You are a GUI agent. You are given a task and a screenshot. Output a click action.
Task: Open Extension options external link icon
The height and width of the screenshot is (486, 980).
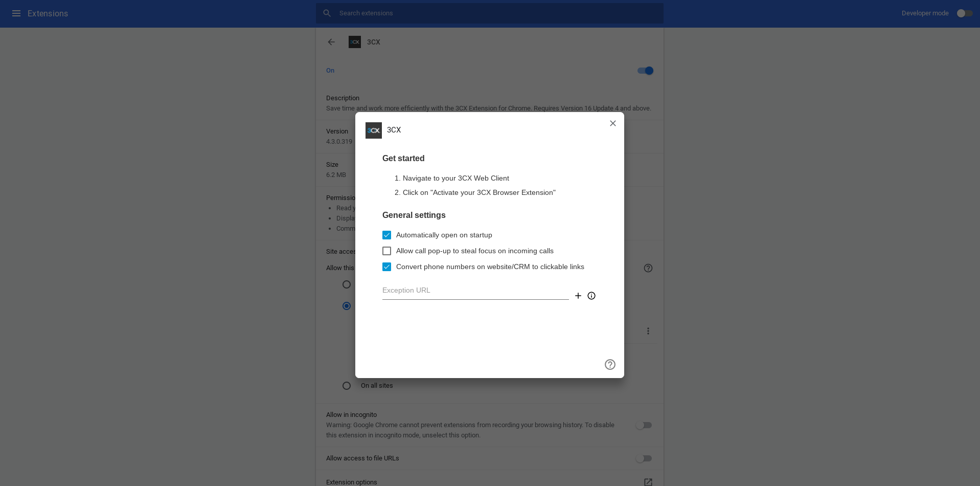(x=648, y=482)
